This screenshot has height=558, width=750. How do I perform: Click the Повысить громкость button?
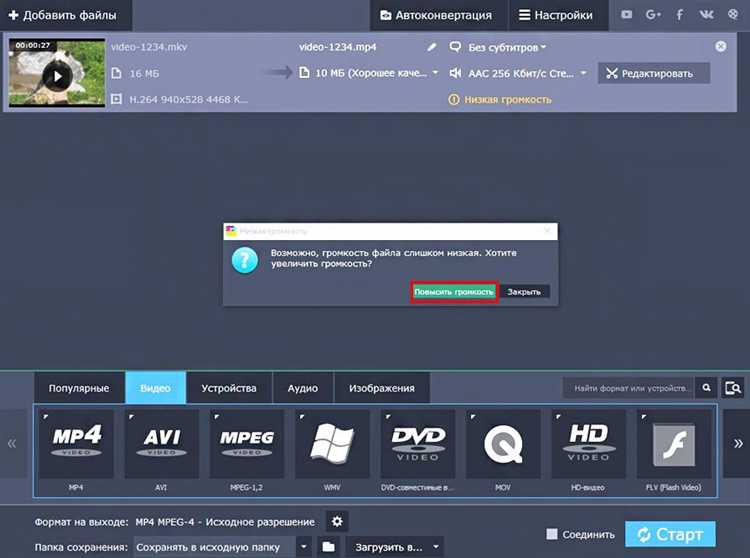[454, 292]
